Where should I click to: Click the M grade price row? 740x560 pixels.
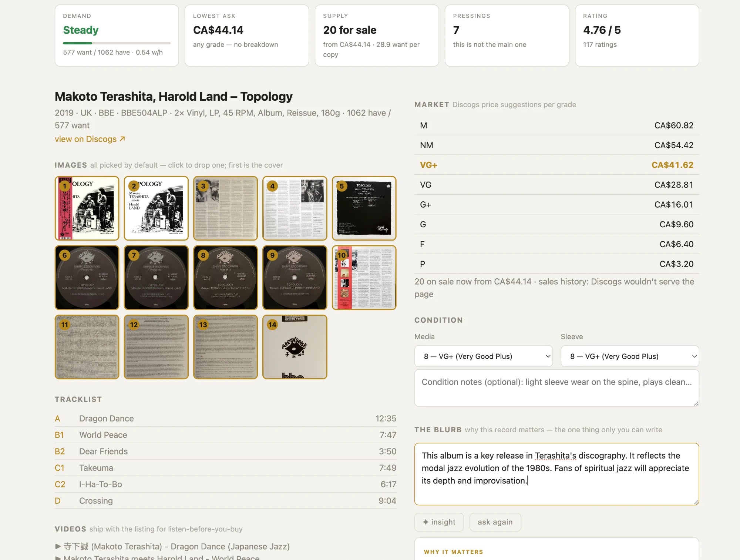[x=556, y=125]
